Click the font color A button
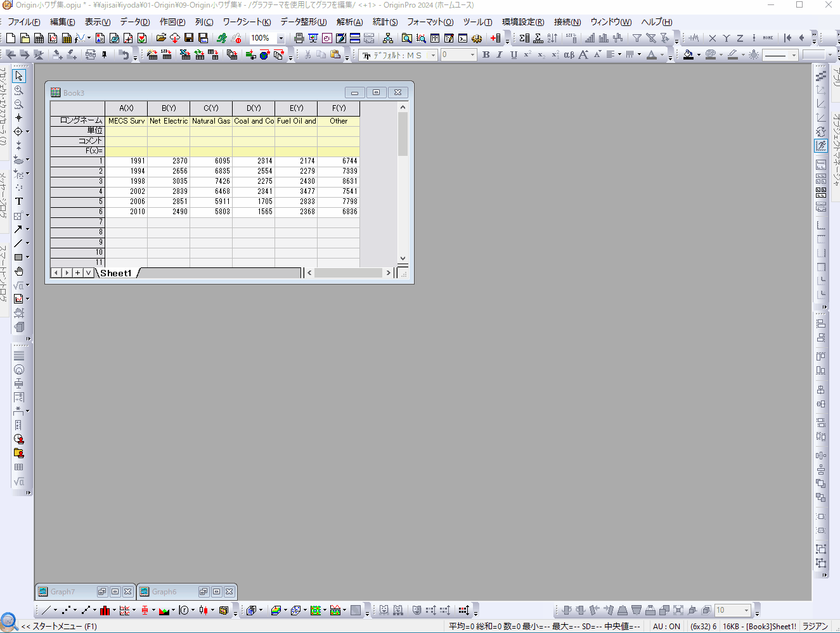Viewport: 840px width, 633px height. coord(652,55)
